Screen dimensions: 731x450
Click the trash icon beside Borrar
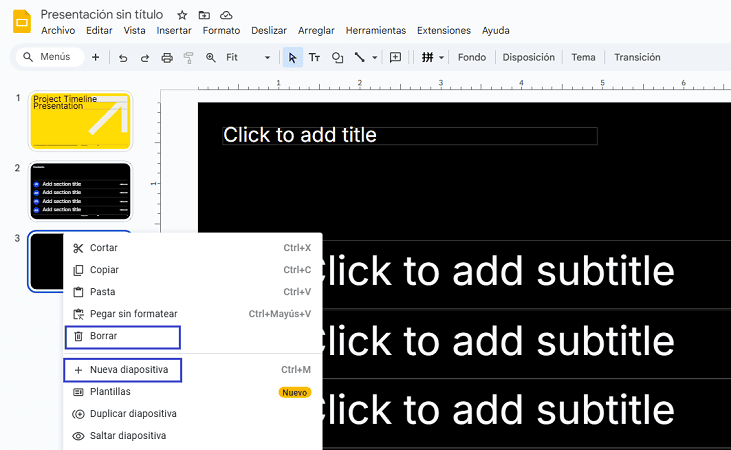pos(78,336)
